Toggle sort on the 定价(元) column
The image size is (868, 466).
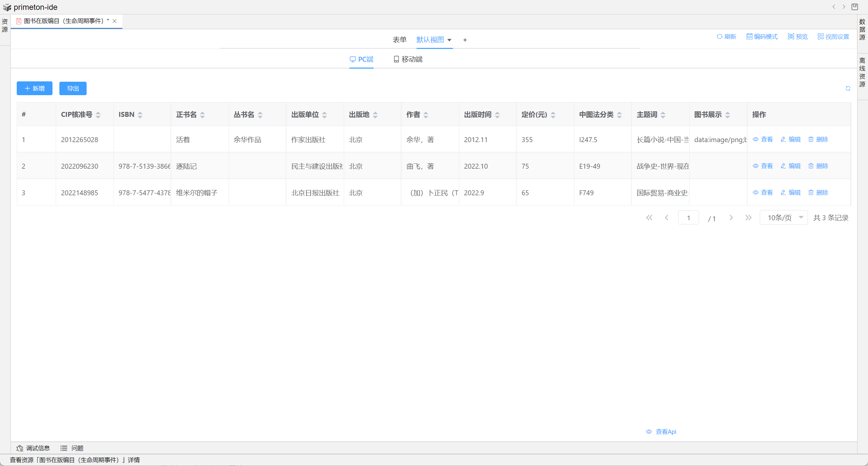click(553, 115)
